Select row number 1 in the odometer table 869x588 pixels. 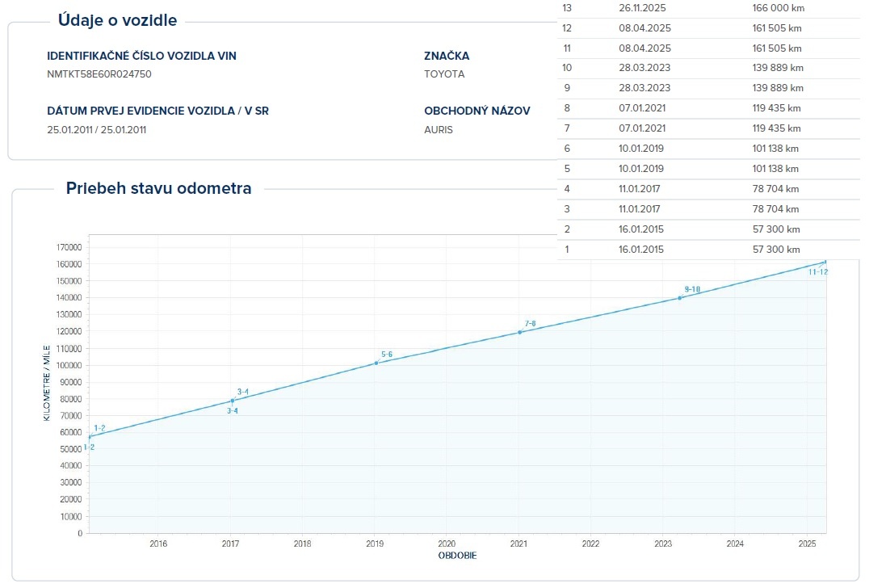[567, 250]
